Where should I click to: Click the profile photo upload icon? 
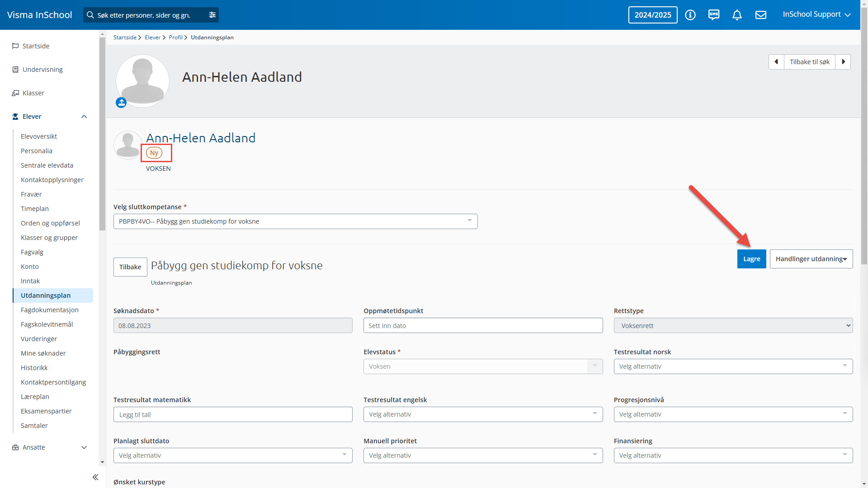(121, 103)
